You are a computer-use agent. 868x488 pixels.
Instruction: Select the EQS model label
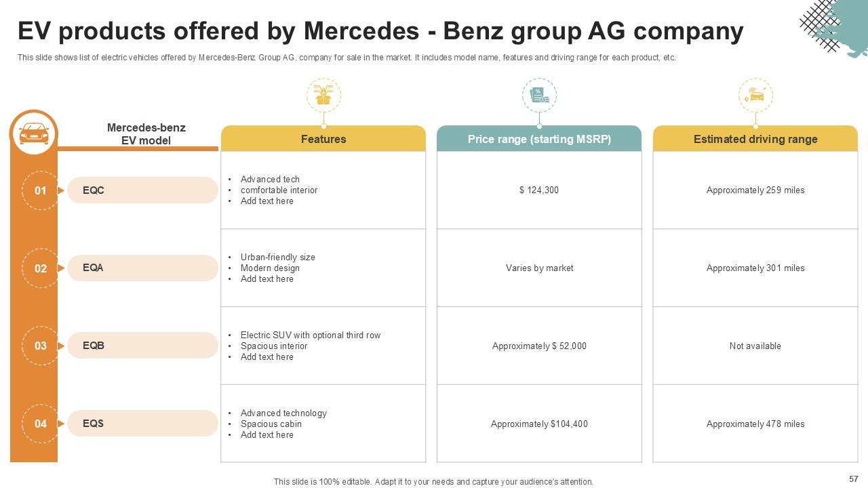pos(94,424)
